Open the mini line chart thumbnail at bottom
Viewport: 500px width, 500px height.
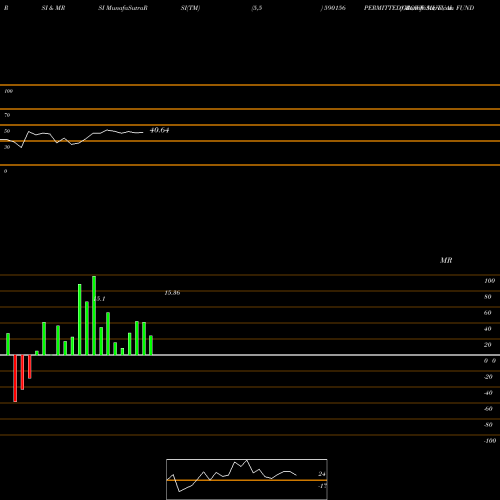[247, 479]
